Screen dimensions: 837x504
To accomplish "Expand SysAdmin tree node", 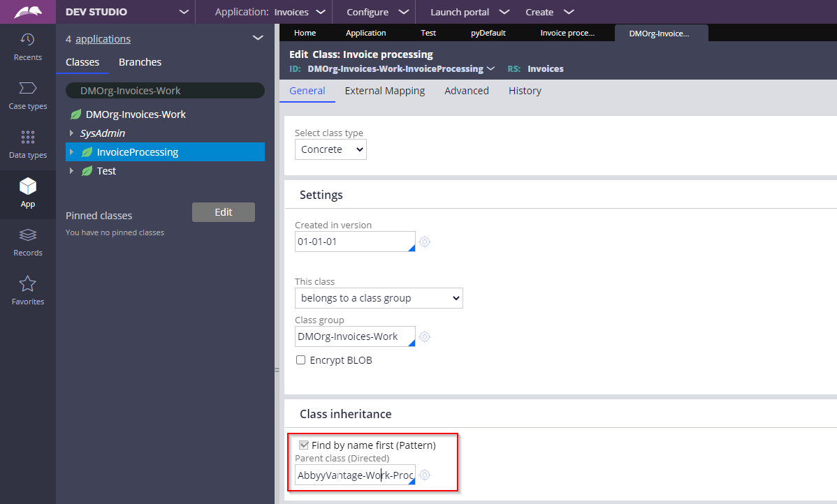I will tap(71, 133).
